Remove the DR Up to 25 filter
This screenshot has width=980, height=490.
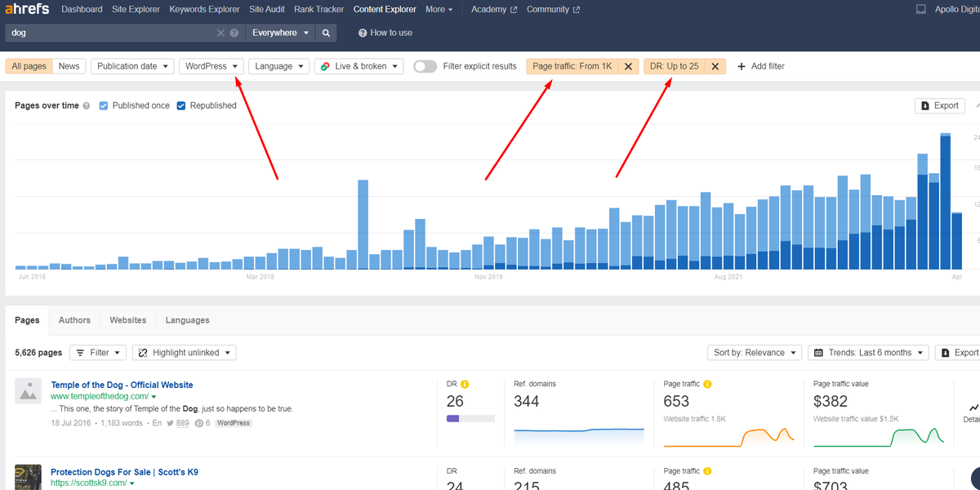(x=715, y=66)
